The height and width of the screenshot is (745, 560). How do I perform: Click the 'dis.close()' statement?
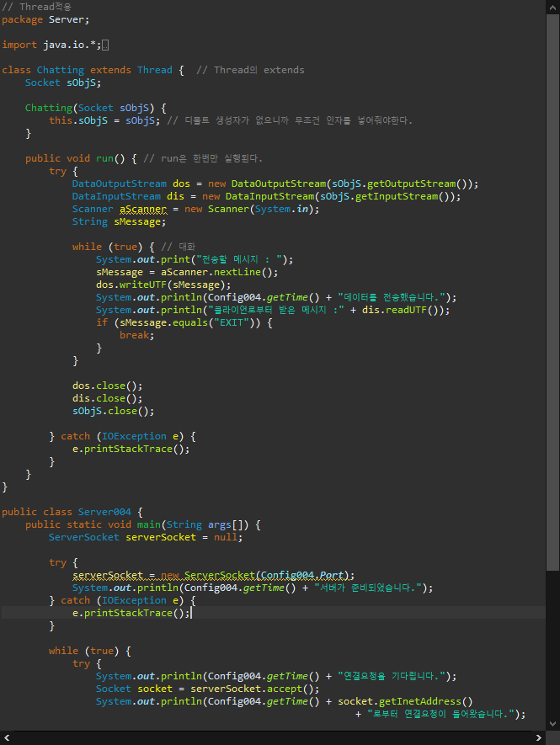[108, 399]
